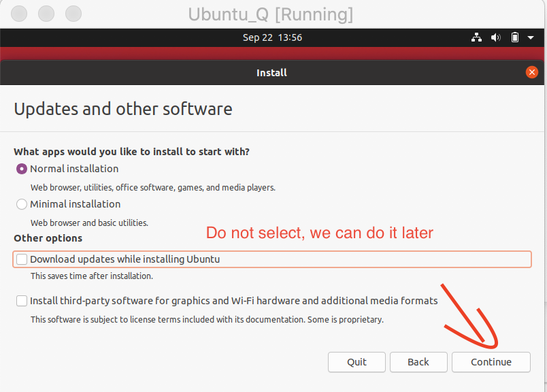The width and height of the screenshot is (547, 392).
Task: Click the Ubuntu_Q [Running] window title
Action: (270, 14)
